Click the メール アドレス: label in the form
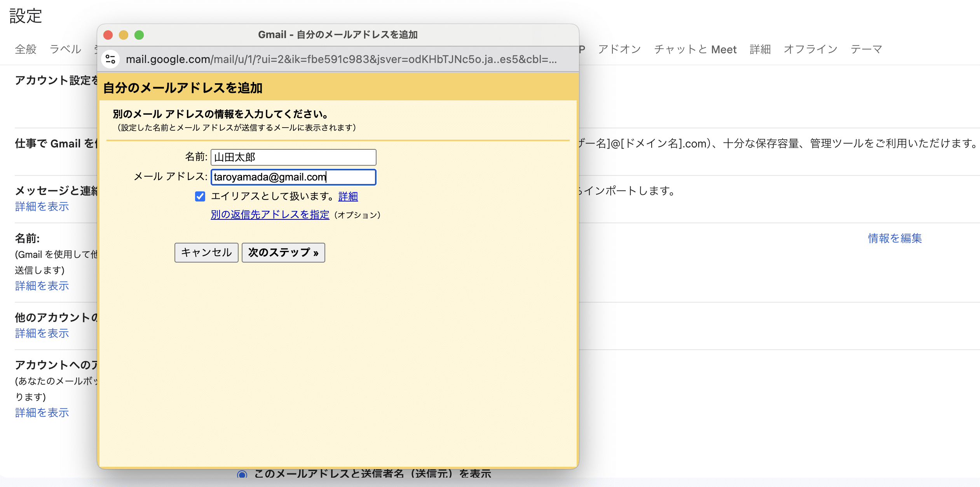 click(x=171, y=177)
